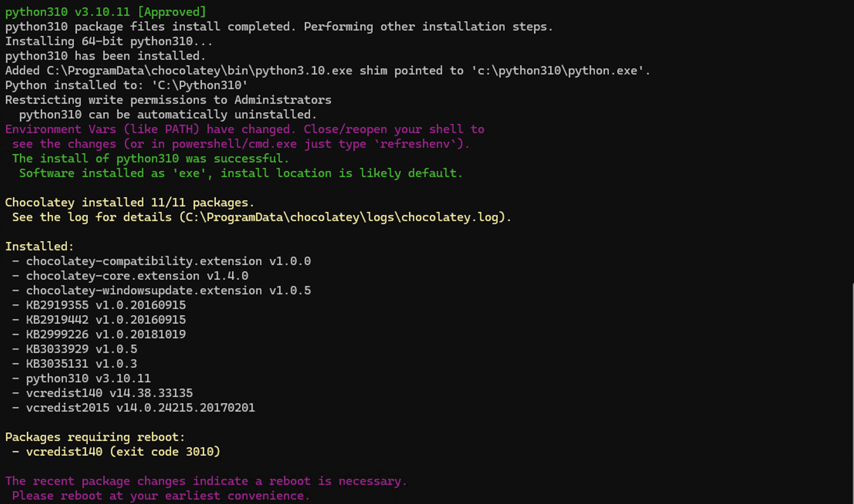Click the 'python310 v3.10.11' entry in Installed list
The height and width of the screenshot is (504, 854).
[x=88, y=379]
